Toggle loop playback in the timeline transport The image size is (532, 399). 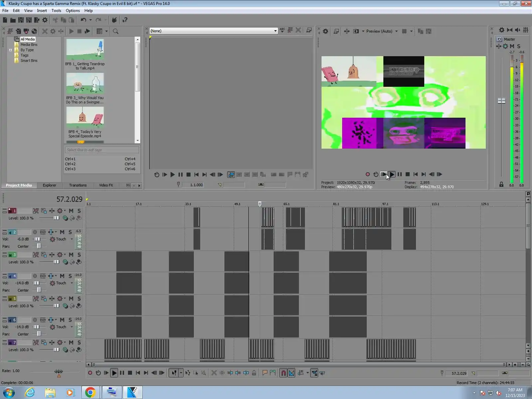click(98, 373)
